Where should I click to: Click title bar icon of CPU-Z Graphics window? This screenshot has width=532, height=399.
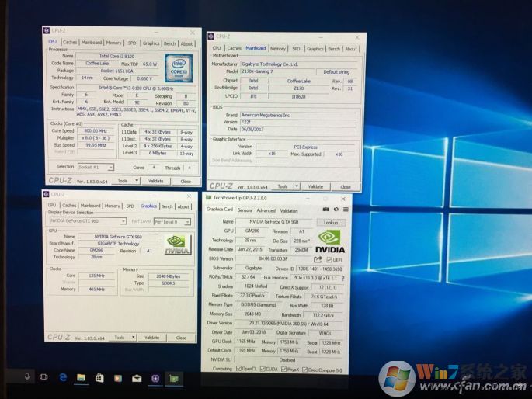point(46,194)
